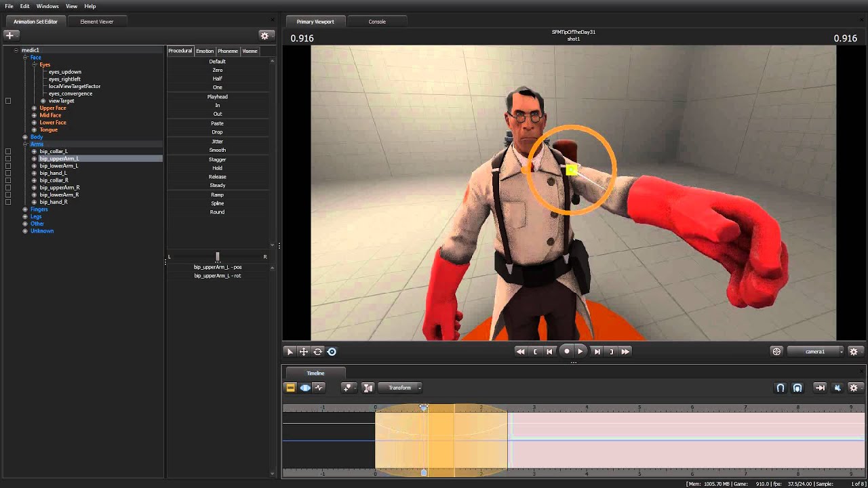Go to the previous frame
Screen dimensions: 868x488
[x=549, y=351]
